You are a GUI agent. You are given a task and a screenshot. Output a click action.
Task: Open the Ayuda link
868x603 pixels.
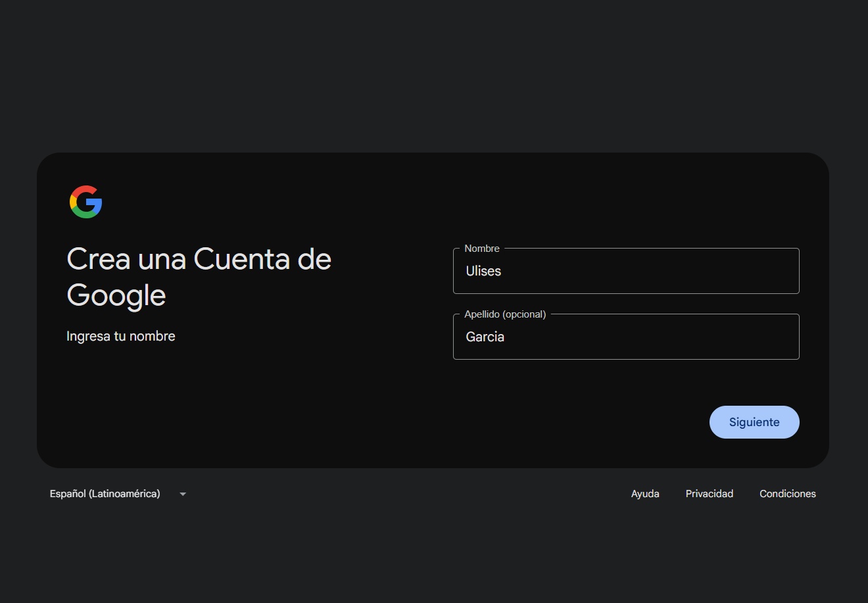[644, 494]
